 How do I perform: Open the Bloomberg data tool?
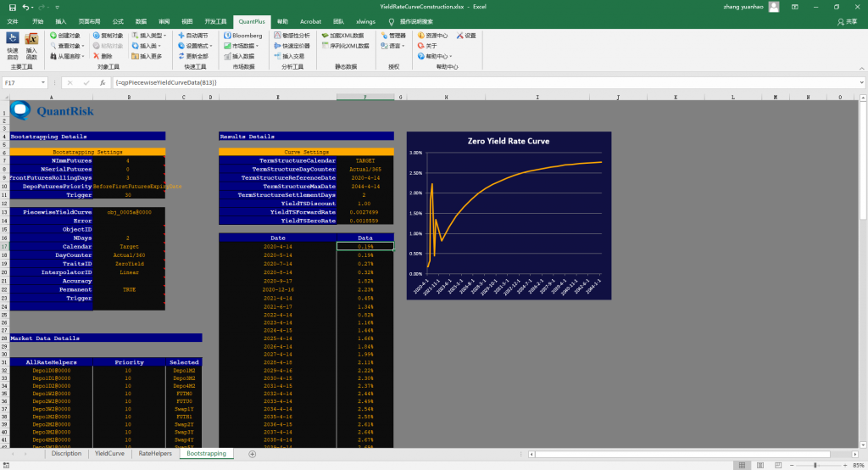tap(243, 36)
